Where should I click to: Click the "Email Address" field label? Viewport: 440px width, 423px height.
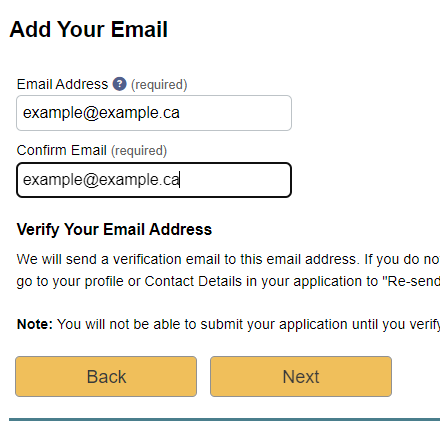pos(62,84)
